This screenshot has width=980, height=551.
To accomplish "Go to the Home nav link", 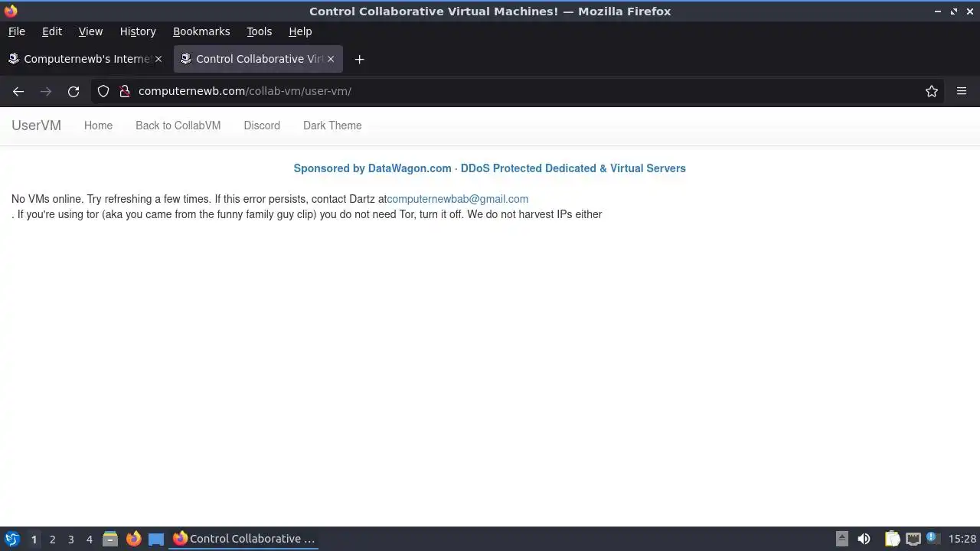I will click(98, 126).
